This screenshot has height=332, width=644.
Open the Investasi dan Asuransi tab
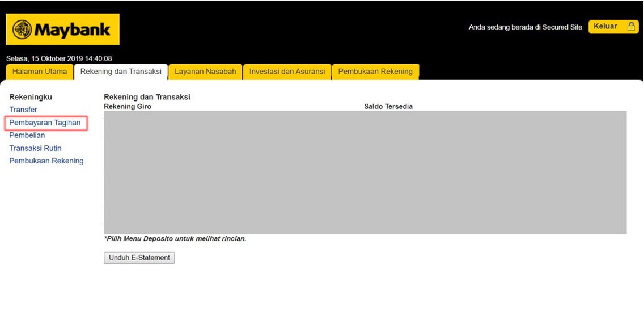pyautogui.click(x=287, y=72)
